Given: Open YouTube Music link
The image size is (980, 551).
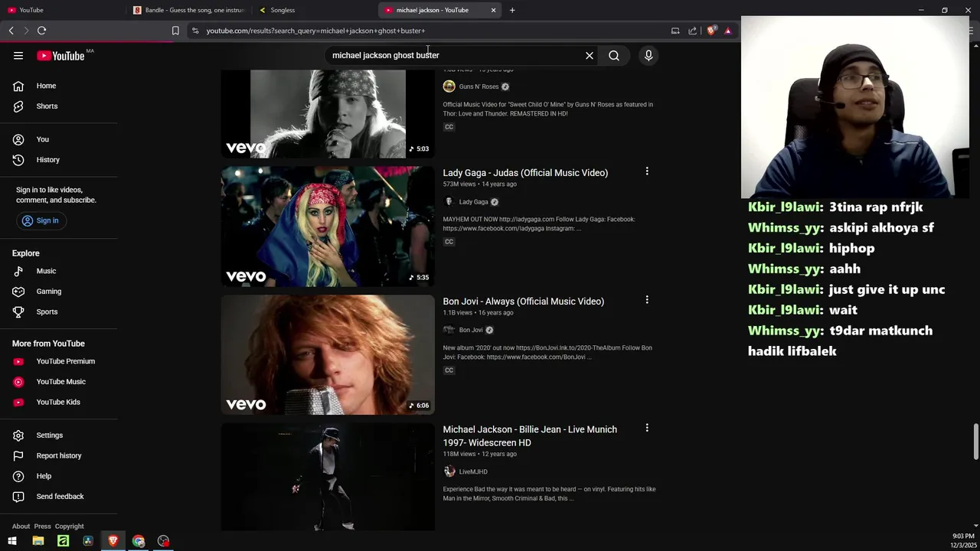Looking at the screenshot, I should tap(59, 382).
